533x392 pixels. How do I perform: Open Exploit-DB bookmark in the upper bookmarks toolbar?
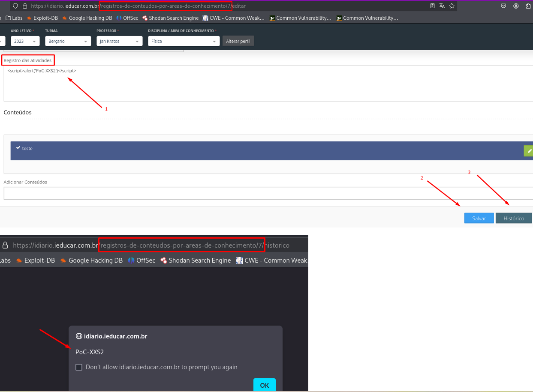(42, 18)
